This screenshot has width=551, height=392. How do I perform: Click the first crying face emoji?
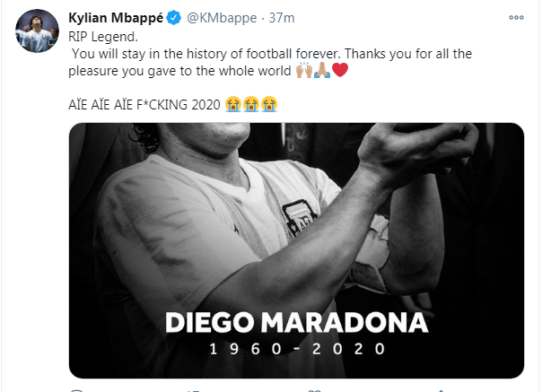click(233, 104)
